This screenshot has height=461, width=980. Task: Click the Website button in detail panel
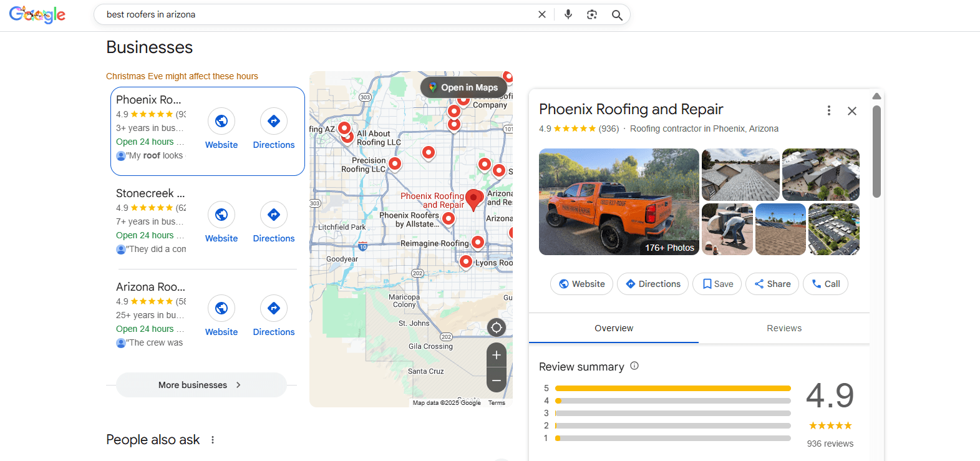[x=581, y=284]
